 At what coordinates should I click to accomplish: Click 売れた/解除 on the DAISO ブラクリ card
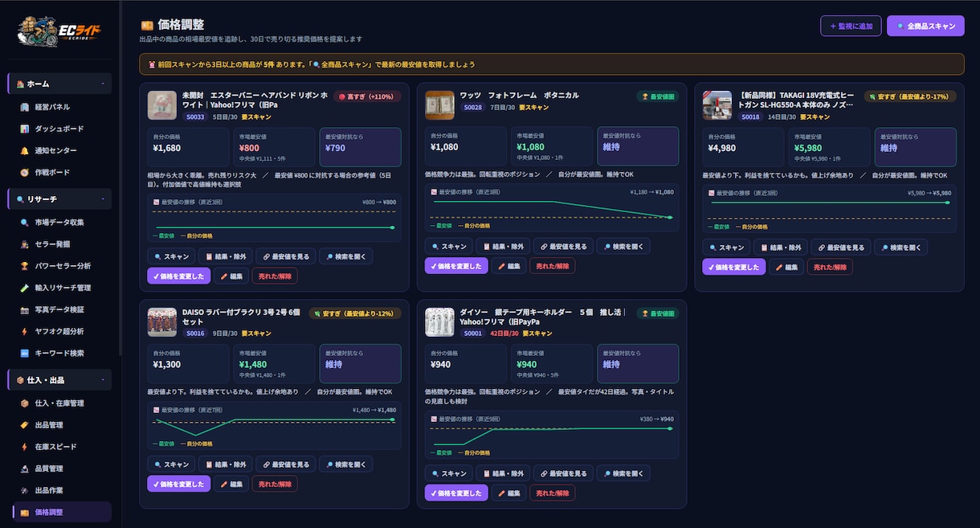point(275,484)
